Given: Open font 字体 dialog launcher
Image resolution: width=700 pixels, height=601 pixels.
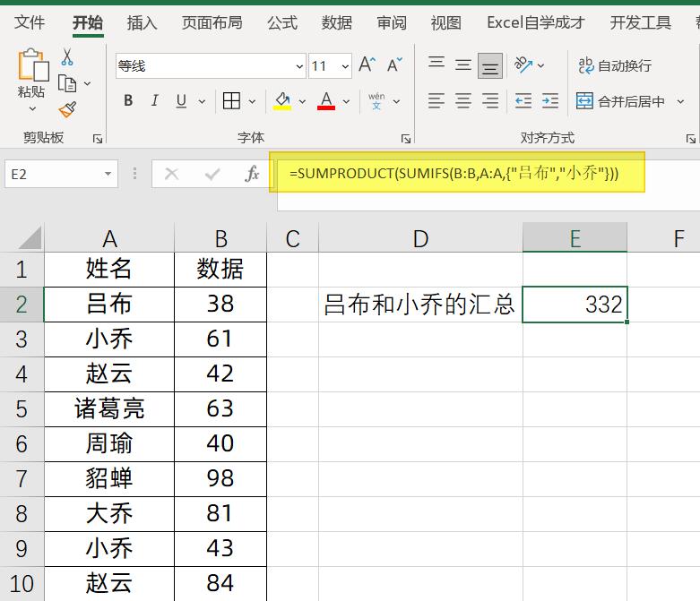Looking at the screenshot, I should click(x=406, y=139).
